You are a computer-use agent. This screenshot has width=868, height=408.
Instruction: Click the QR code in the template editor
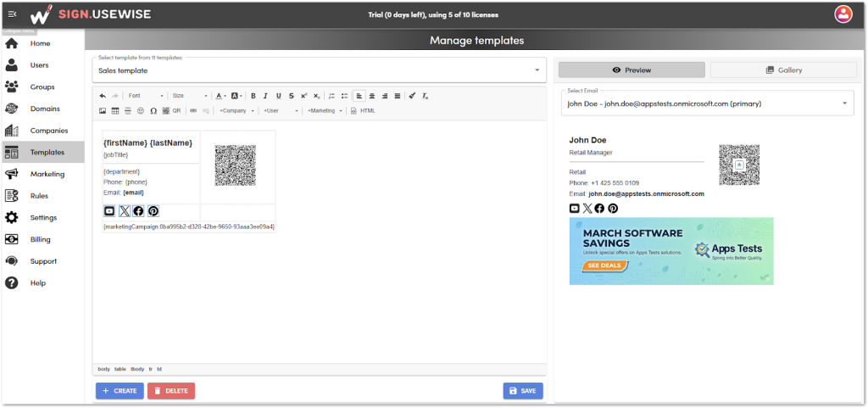point(235,165)
